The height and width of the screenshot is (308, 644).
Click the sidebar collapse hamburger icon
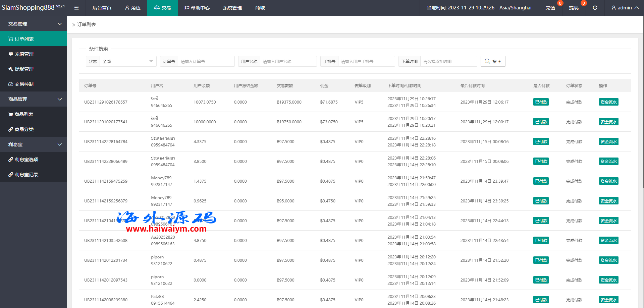(x=76, y=8)
